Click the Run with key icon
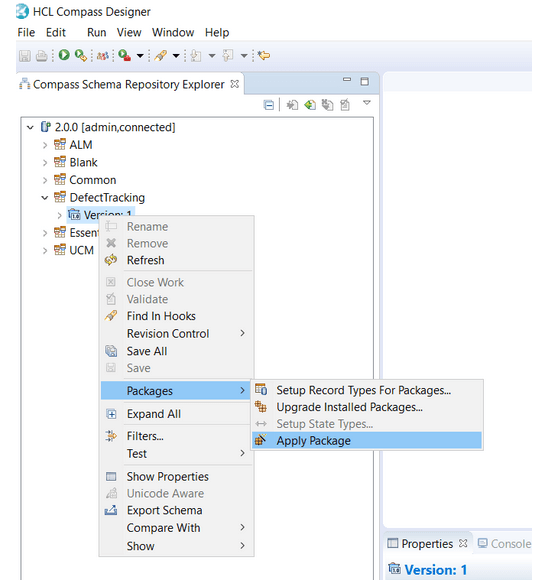 (81, 55)
